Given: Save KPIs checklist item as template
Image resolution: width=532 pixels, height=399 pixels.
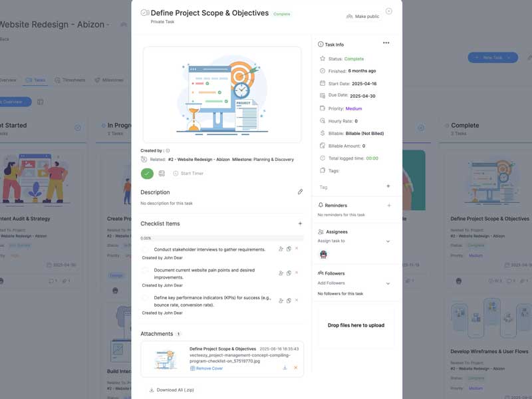Looking at the screenshot, I should 289,301.
